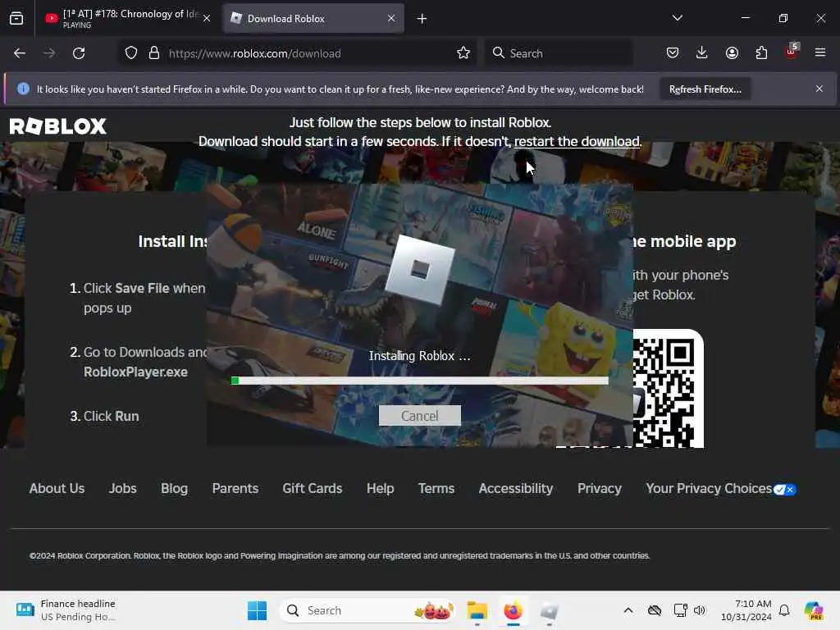The image size is (840, 630).
Task: Click the OneDrive cloud tray icon
Action: tap(654, 610)
